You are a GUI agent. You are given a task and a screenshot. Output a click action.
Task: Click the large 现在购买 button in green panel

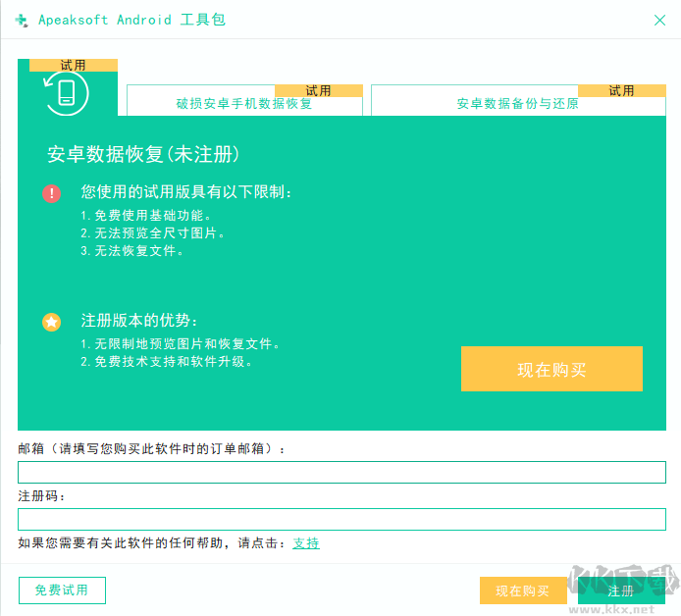coord(551,369)
